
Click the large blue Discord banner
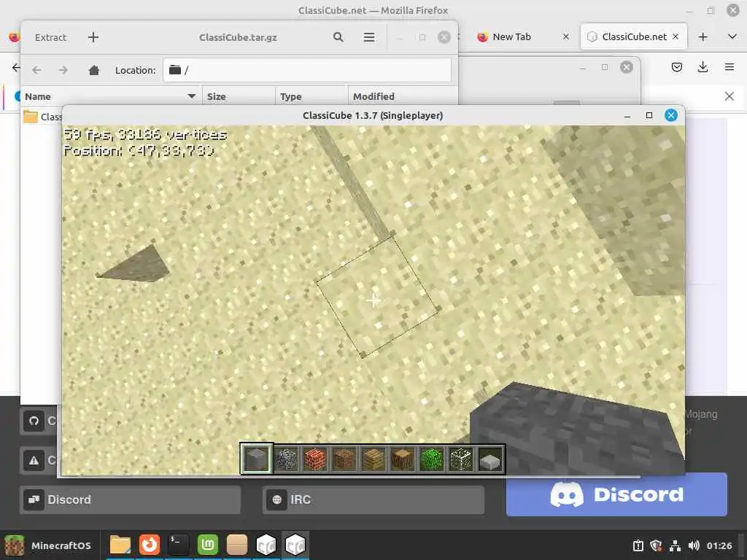(x=616, y=495)
